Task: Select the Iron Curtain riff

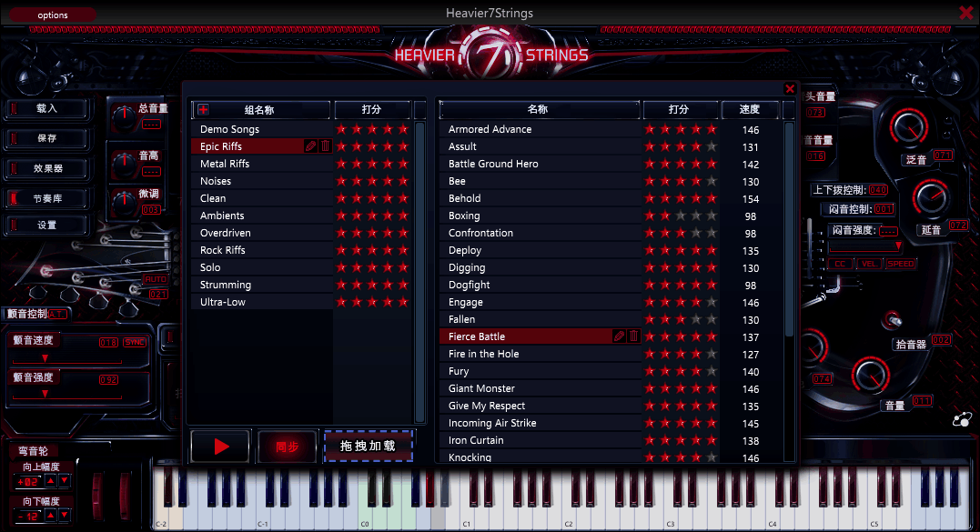Action: (x=541, y=440)
